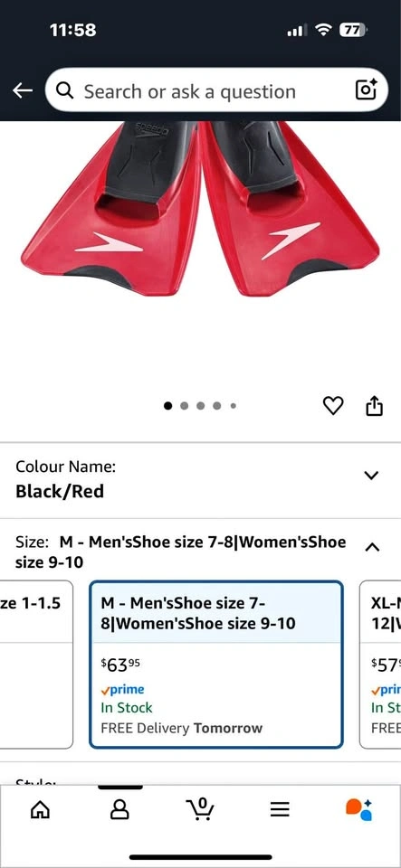Select size M Men's Shoe 7-8 option
This screenshot has height=868, width=401.
click(216, 665)
